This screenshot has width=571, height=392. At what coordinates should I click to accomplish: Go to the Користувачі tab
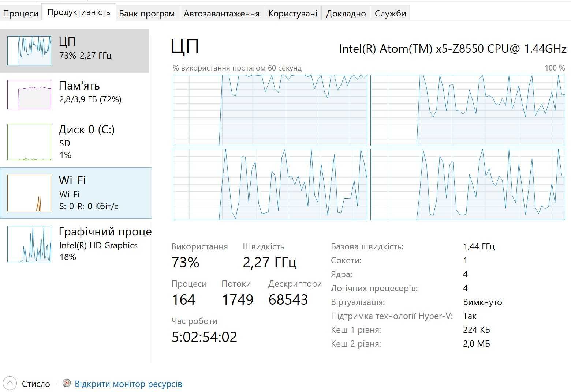[292, 13]
